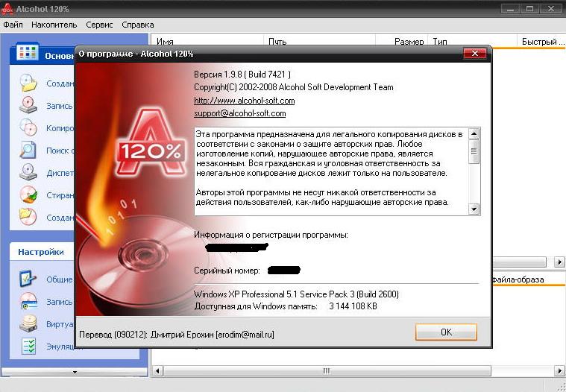Screen dimensions: 566x392
Task: Click the image burning disc icon
Action: pos(28,105)
